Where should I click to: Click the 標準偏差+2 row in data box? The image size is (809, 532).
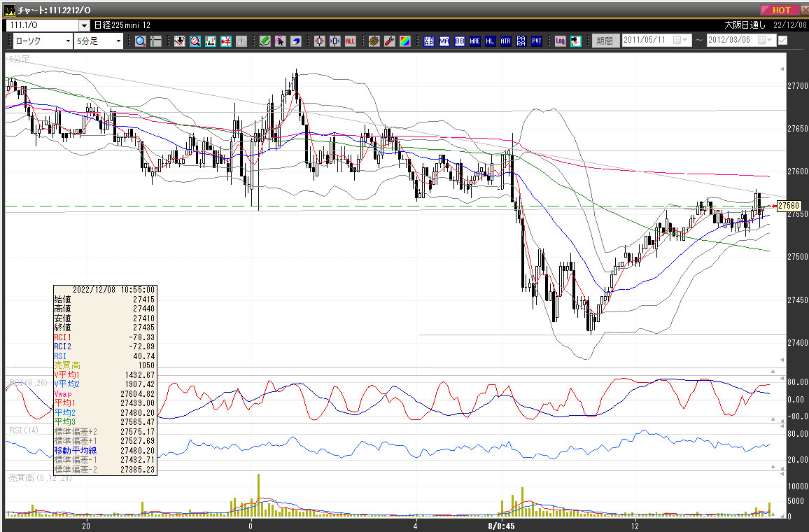[105, 431]
